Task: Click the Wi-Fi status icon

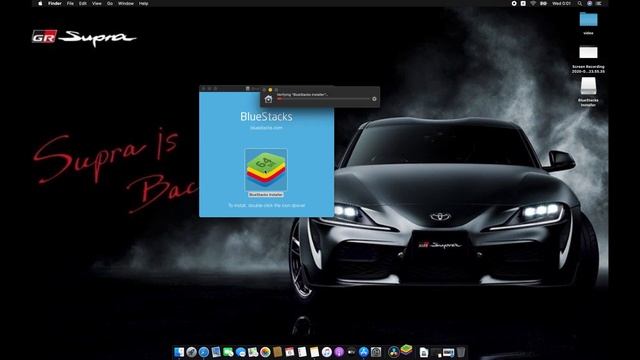Action: [x=533, y=3]
